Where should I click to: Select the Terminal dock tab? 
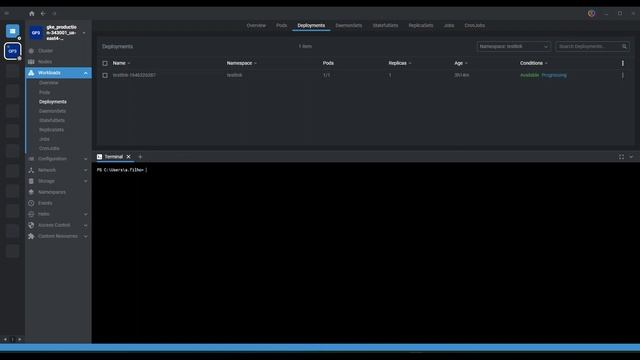[x=113, y=157]
